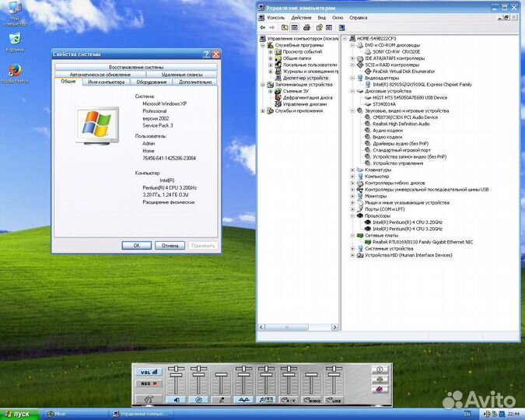This screenshot has width=525, height=420.
Task: Expand Службы и приложения in left tree
Action: pos(261,110)
